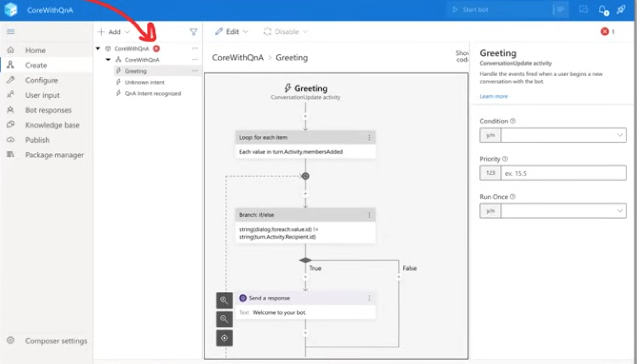Click the Condition y/n type selector
Viewport: 637px width, 364px height.
pyautogui.click(x=490, y=135)
